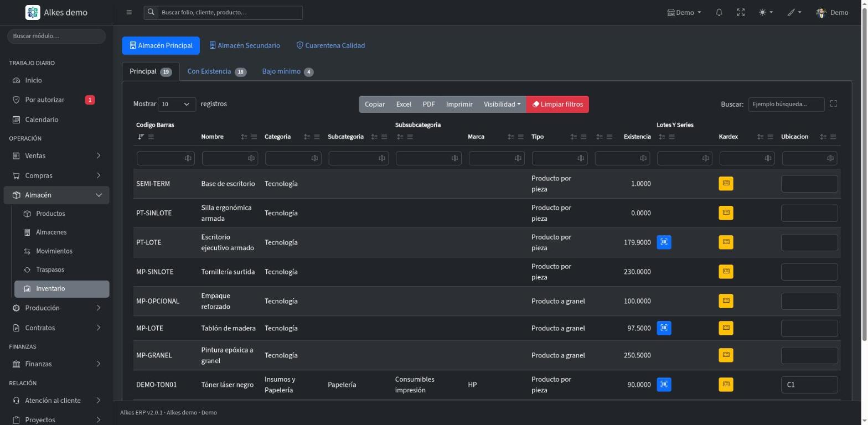868x425 pixels.
Task: View lots and series for Tóner láser negro
Action: point(664,384)
